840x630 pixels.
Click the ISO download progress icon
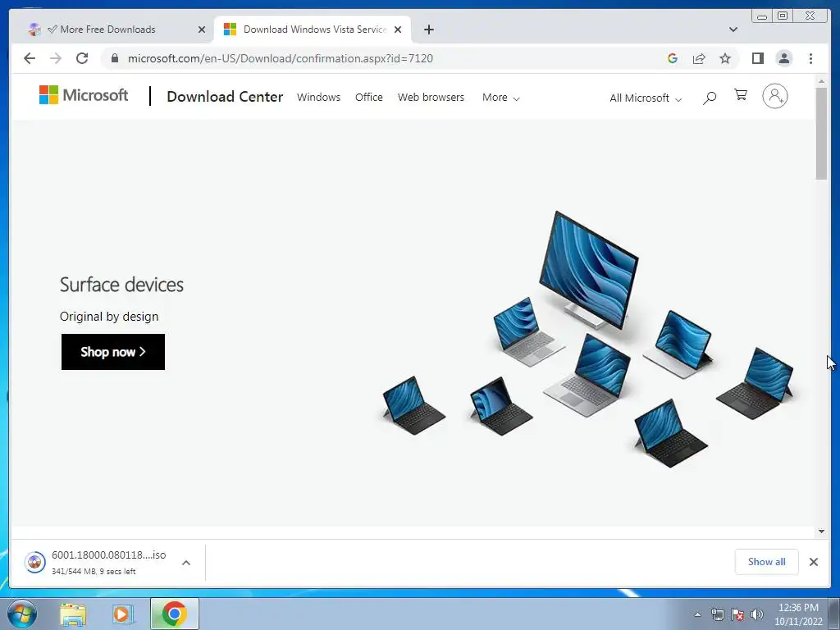34,562
